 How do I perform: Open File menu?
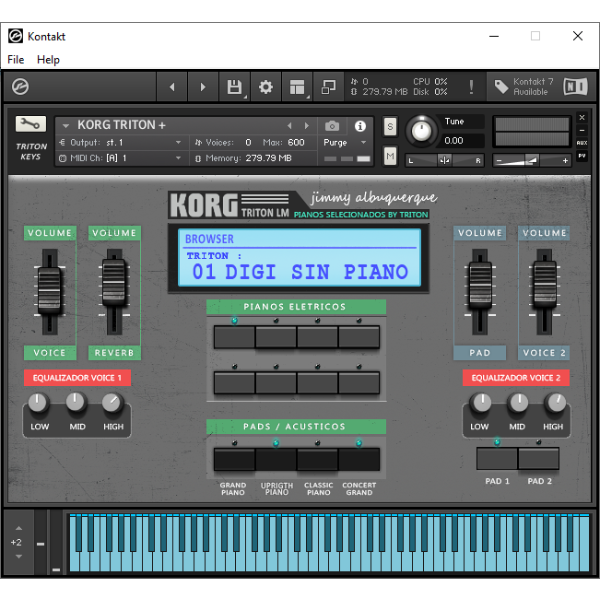16,60
